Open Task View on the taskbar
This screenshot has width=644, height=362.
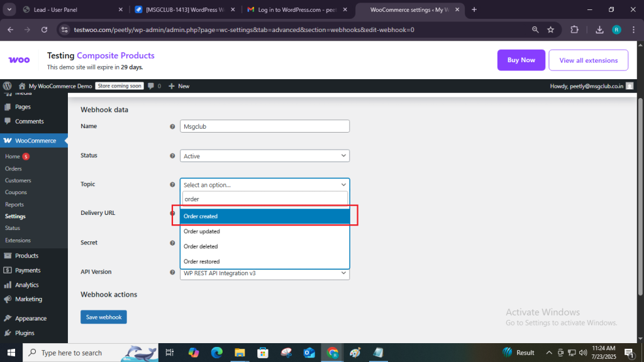pyautogui.click(x=169, y=353)
